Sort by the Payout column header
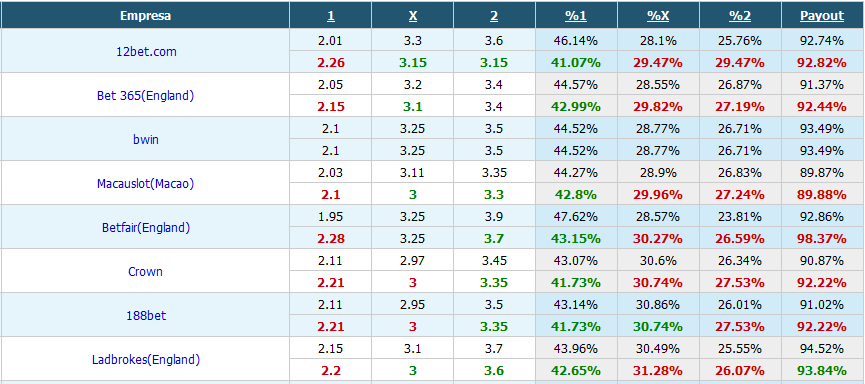Screen dimensions: 865x384 pos(822,16)
